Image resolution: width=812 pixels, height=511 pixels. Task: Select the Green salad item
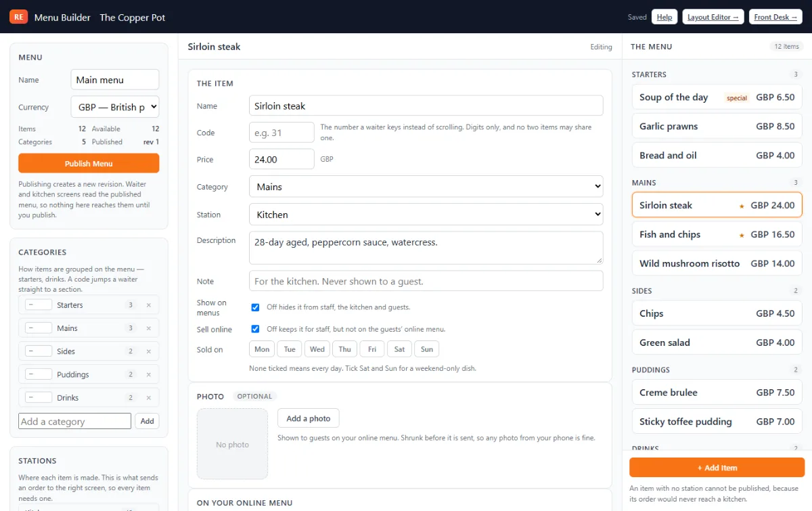pos(717,342)
